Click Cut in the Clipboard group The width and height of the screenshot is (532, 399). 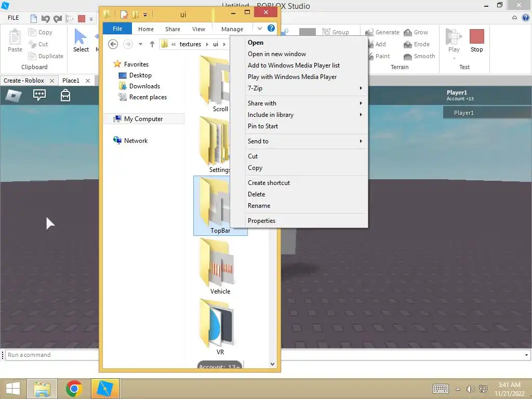pos(38,44)
